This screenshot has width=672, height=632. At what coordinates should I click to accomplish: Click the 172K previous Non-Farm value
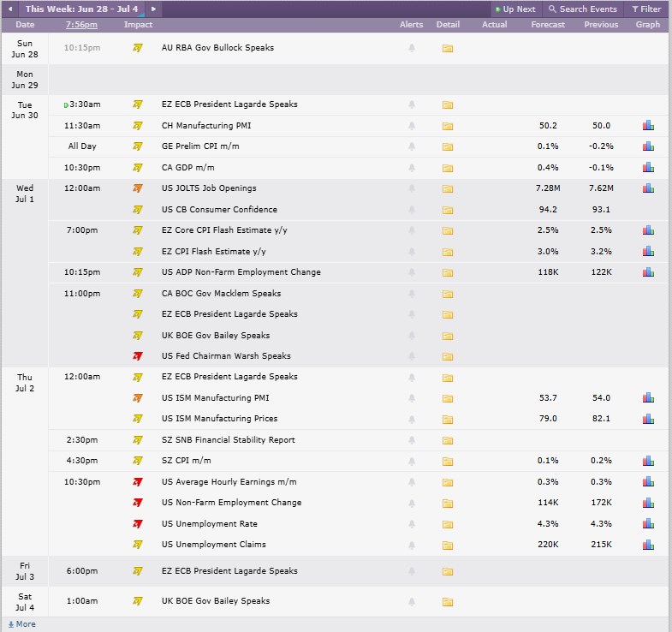point(601,503)
